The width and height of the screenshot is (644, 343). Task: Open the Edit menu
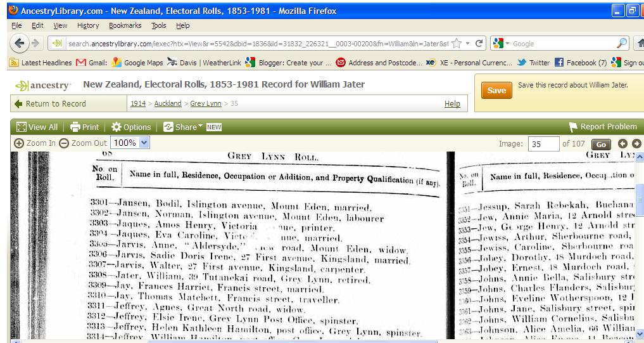pyautogui.click(x=37, y=25)
